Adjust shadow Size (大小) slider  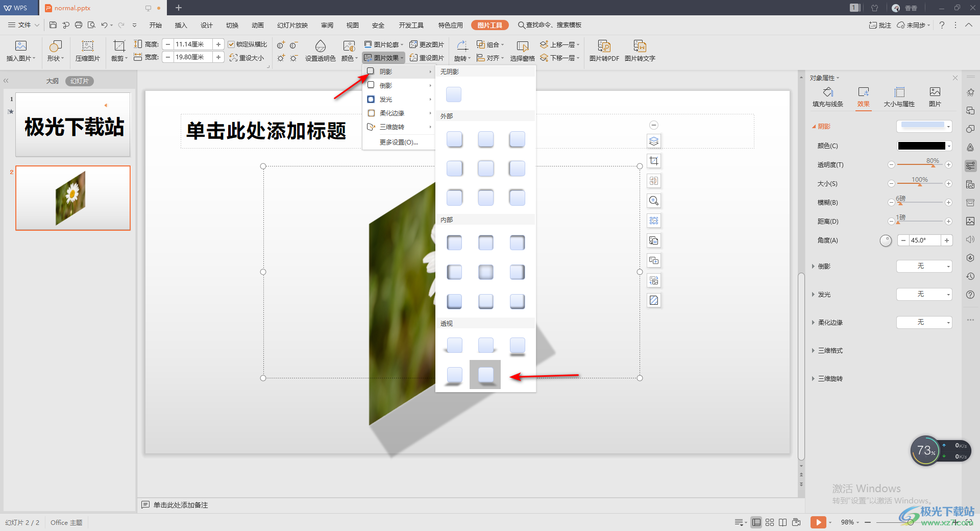(x=920, y=183)
